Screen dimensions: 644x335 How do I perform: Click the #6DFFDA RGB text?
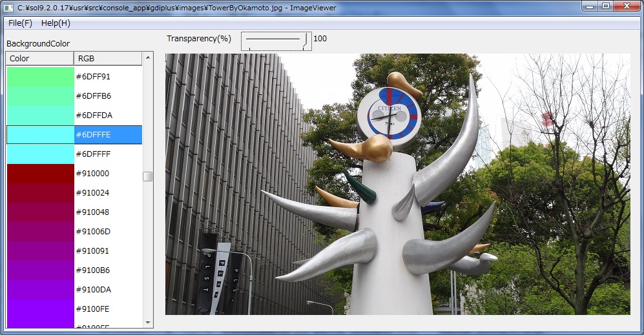click(x=94, y=115)
